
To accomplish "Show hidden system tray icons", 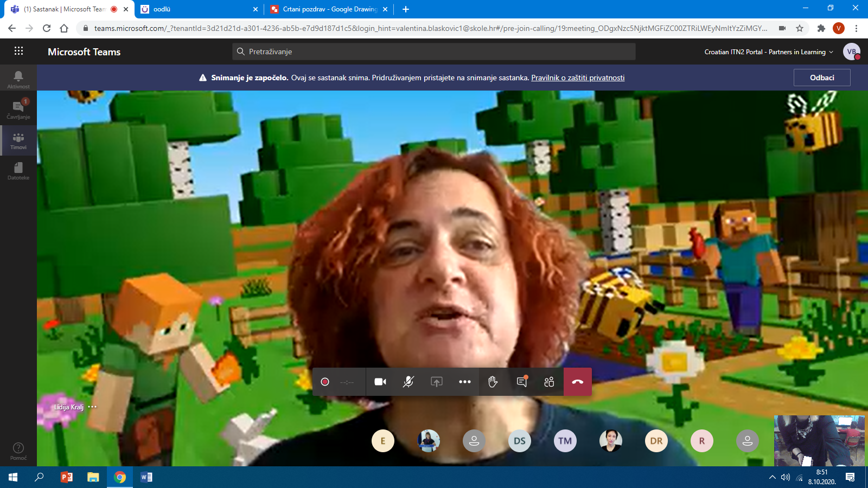I will click(x=773, y=477).
